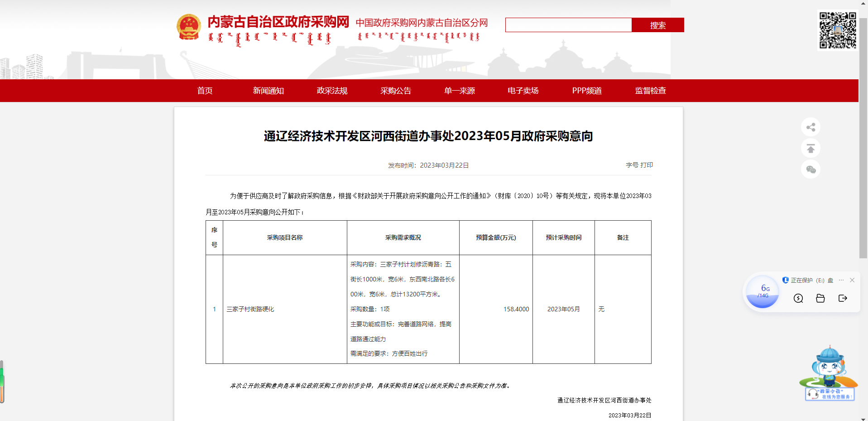Open the folder icon in USB widget

[820, 298]
